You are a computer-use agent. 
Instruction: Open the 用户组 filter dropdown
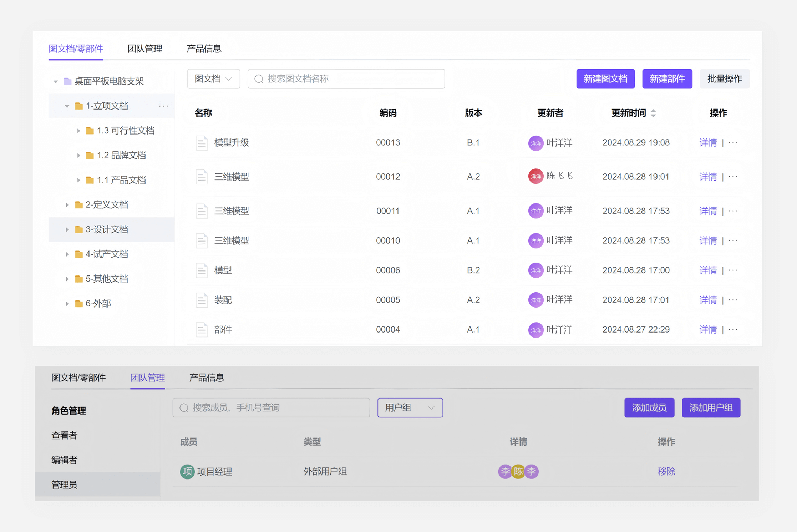pyautogui.click(x=410, y=407)
